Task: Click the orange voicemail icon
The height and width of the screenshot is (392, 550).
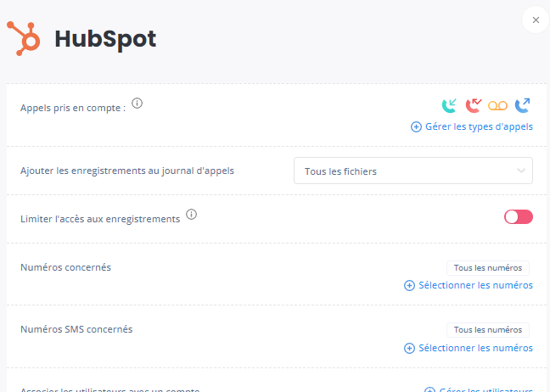Action: [497, 105]
